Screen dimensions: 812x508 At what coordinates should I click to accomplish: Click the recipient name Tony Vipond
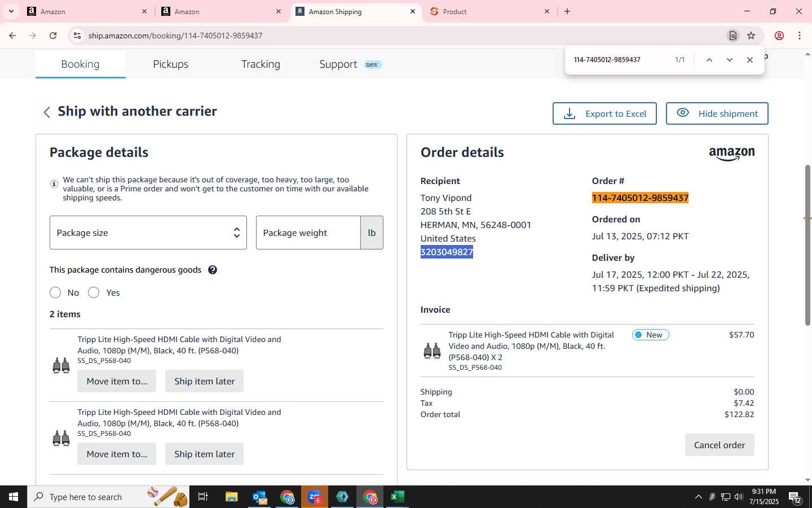point(446,198)
